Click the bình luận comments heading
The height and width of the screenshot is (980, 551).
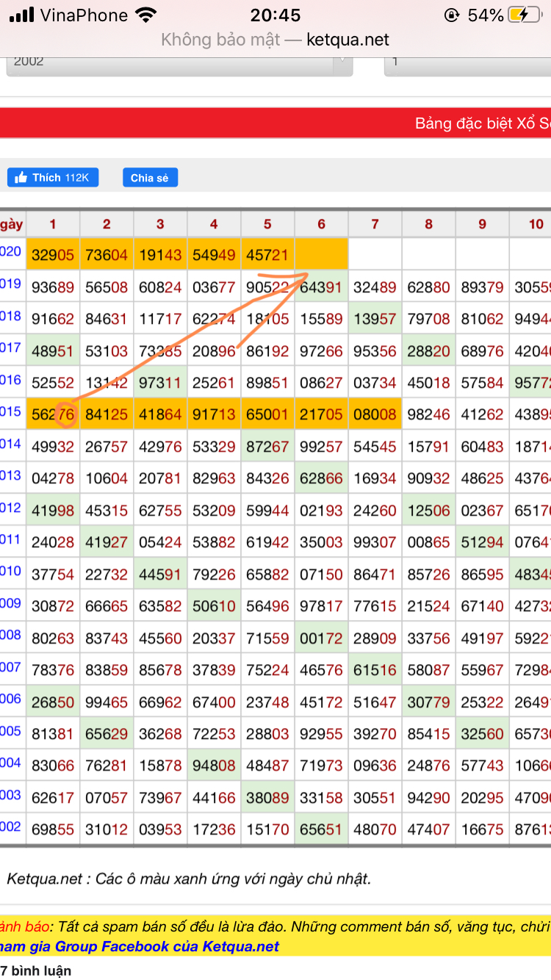tap(37, 970)
